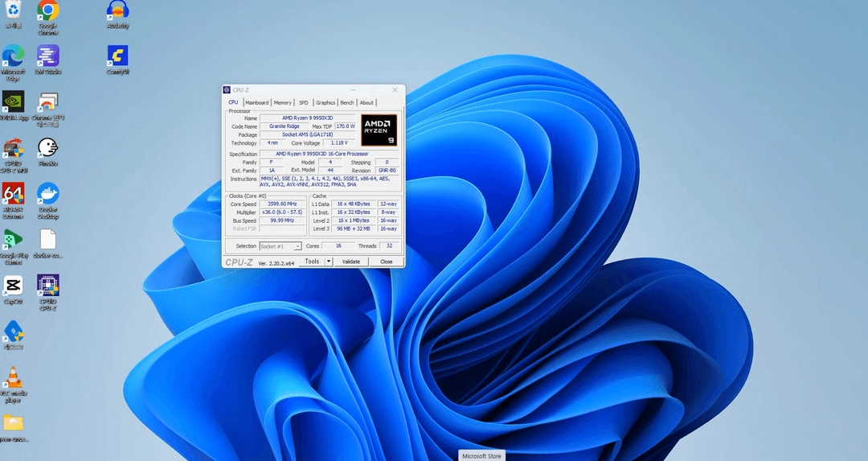
Task: Click the Name field AMD Ryzen 9 9950X3D
Action: point(307,118)
